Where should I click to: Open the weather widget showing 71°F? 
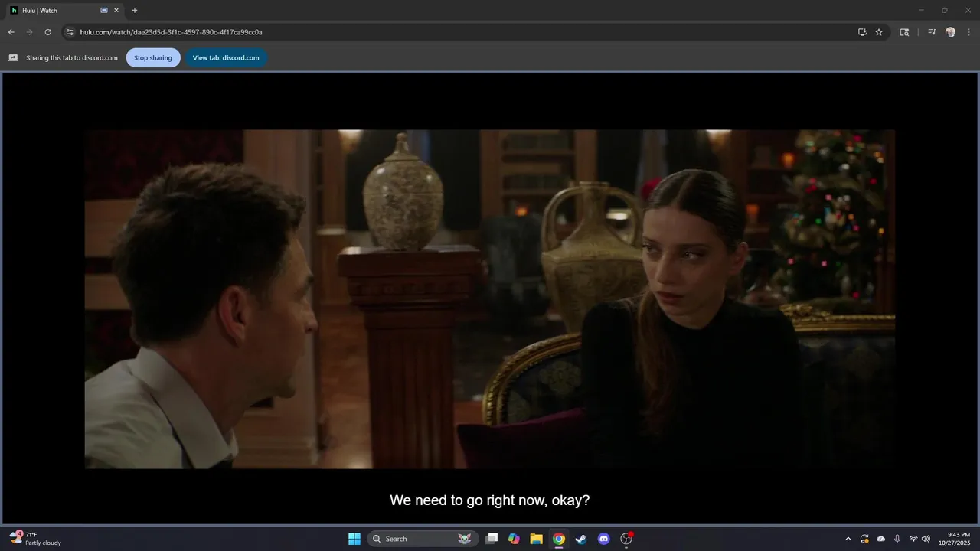pos(36,539)
